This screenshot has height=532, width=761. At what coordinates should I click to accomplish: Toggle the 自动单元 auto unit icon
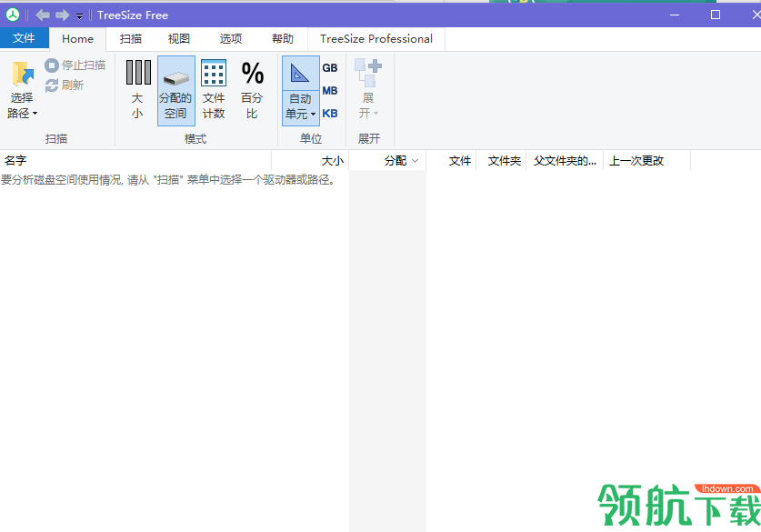pos(300,74)
